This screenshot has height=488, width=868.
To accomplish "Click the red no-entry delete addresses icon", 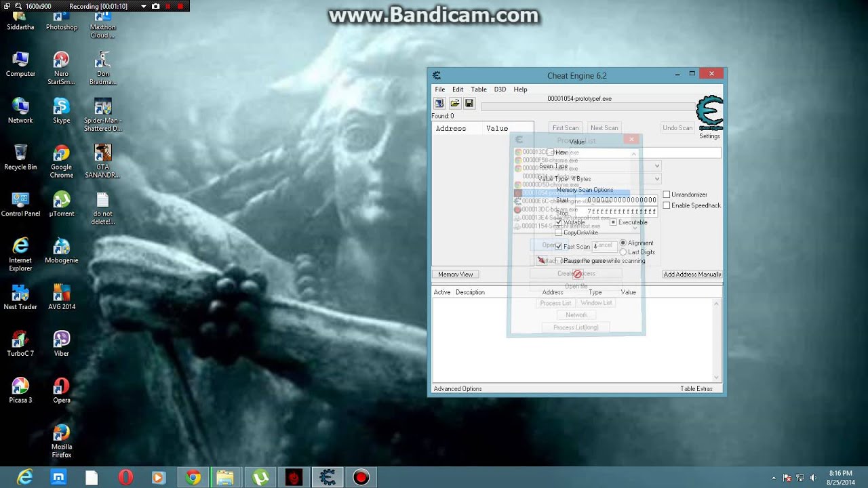I will pyautogui.click(x=577, y=274).
